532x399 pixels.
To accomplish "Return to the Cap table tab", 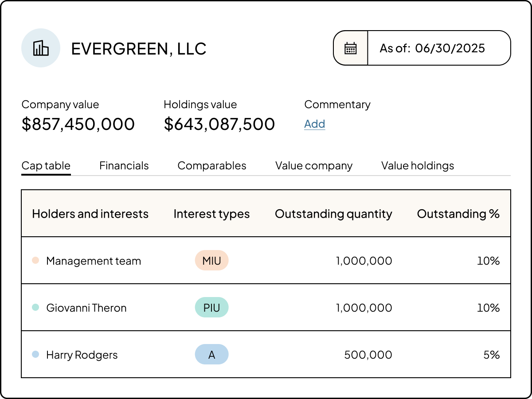I will [46, 165].
